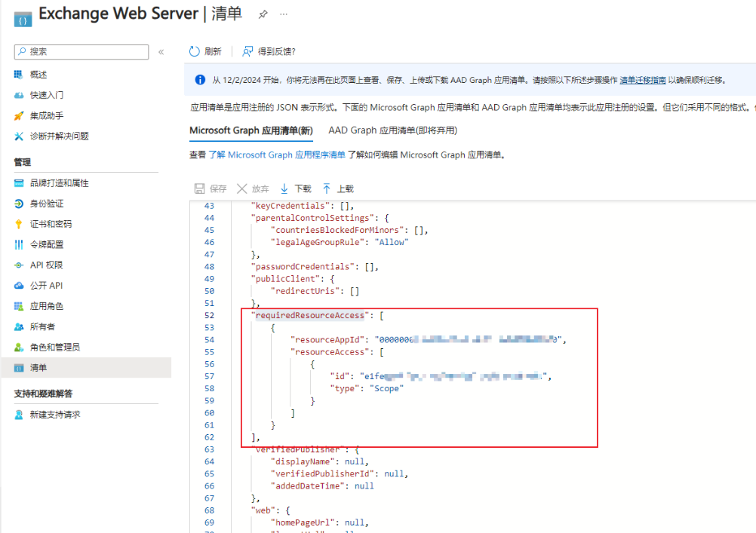756x533 pixels.
Task: Open 令牌配置 token configuration
Action: (x=46, y=244)
